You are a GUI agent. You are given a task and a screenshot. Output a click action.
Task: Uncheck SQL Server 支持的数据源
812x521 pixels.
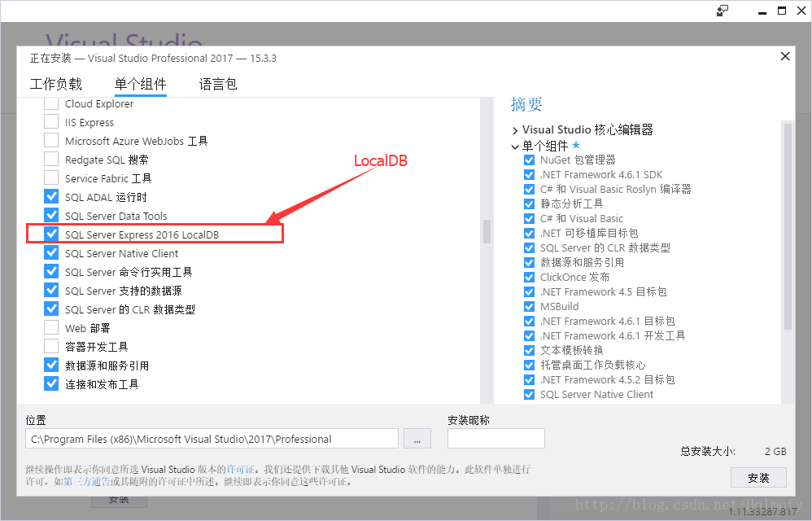point(51,290)
